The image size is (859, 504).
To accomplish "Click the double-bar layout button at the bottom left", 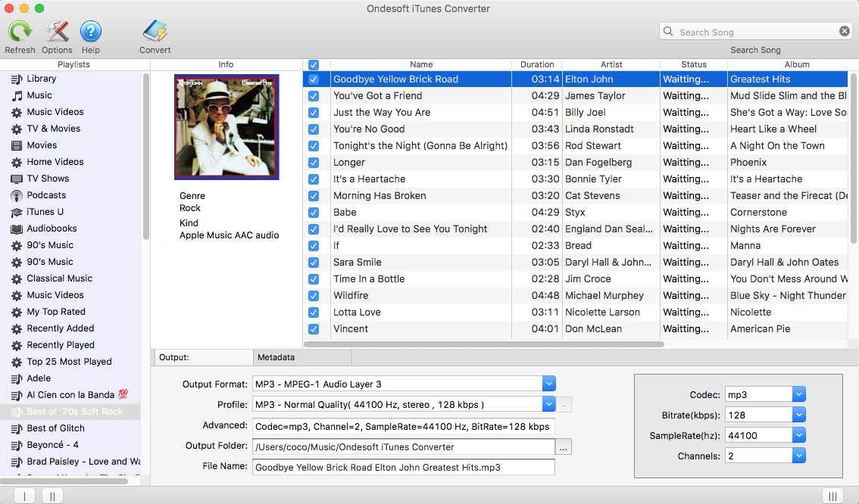I will tap(52, 496).
